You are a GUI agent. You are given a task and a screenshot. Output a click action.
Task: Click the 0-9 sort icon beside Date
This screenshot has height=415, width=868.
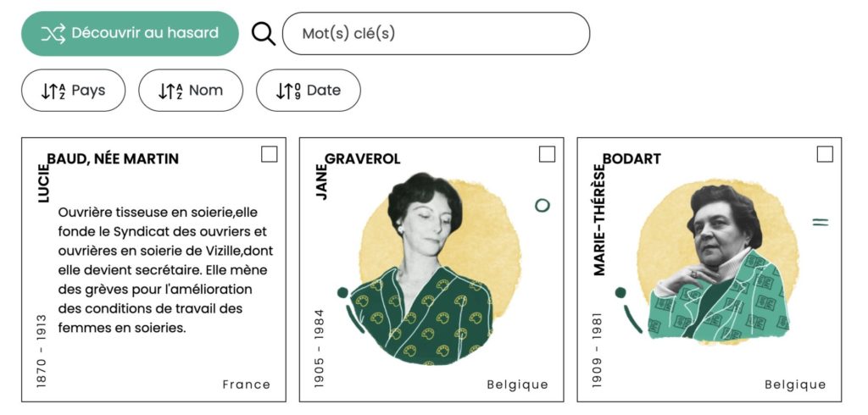(x=289, y=91)
